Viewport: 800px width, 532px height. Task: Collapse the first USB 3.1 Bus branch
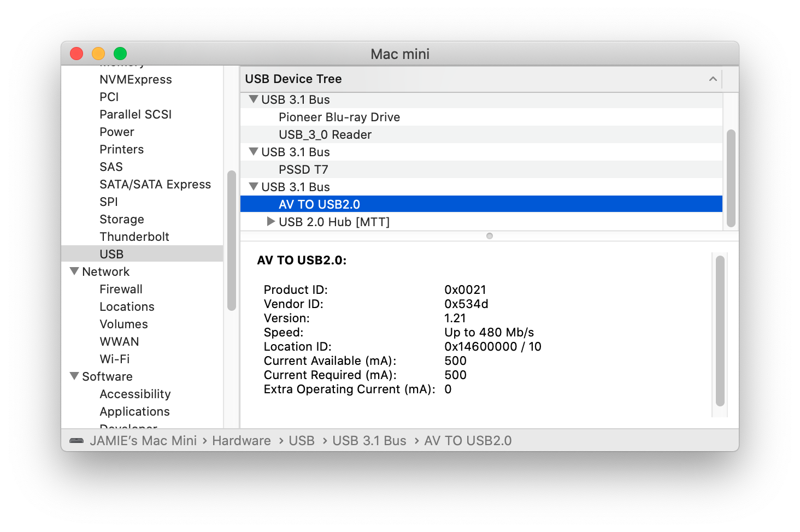[x=253, y=99]
